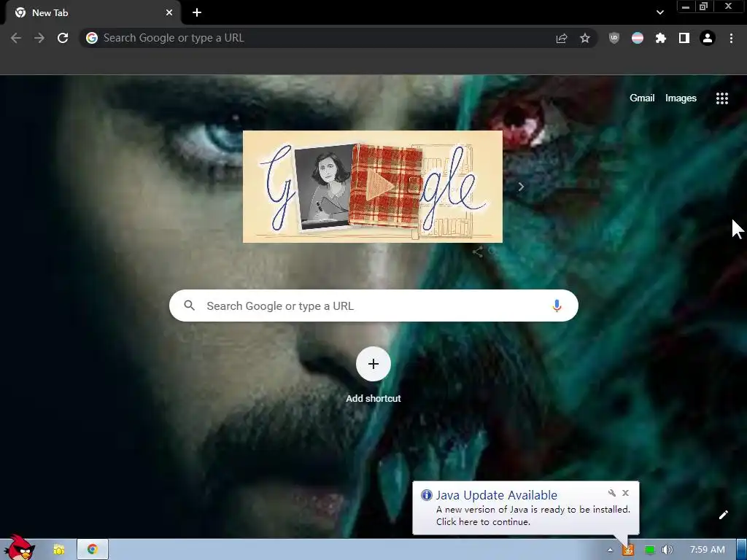
Task: Open the Java notification options wrench
Action: (x=612, y=493)
